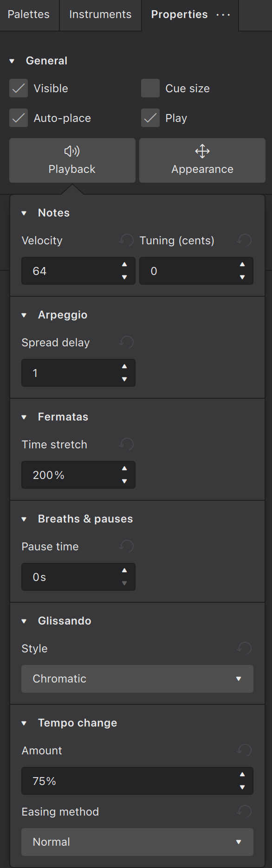
Task: Collapse the General section
Action: [11, 60]
